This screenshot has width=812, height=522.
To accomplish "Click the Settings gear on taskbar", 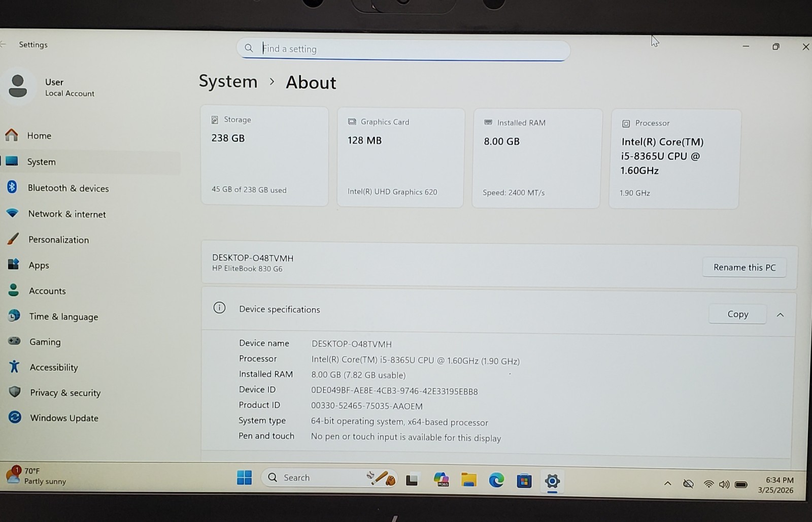I will click(x=552, y=481).
